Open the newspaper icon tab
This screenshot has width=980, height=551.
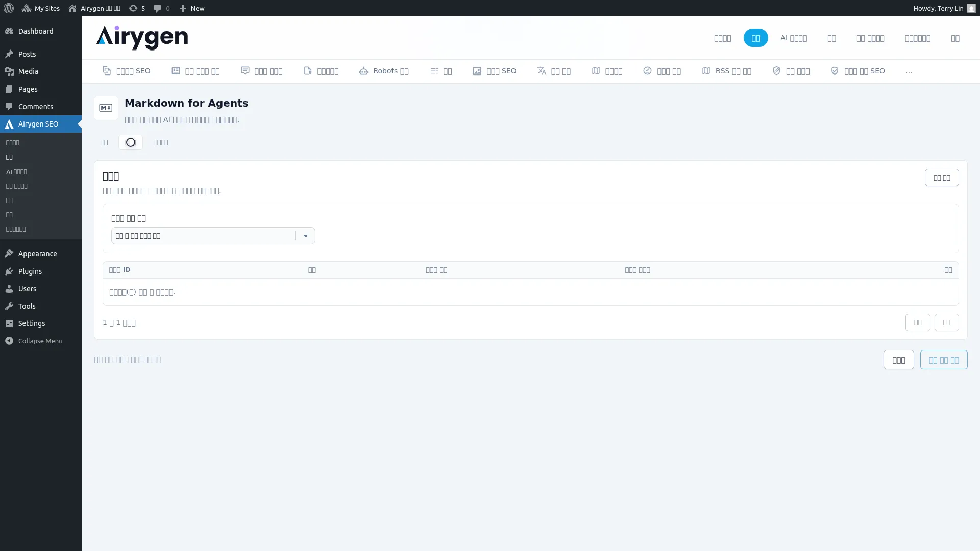click(195, 71)
